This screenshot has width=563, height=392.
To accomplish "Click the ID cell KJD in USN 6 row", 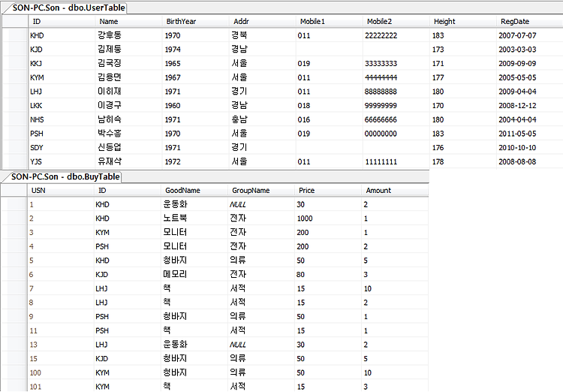I will click(x=127, y=274).
